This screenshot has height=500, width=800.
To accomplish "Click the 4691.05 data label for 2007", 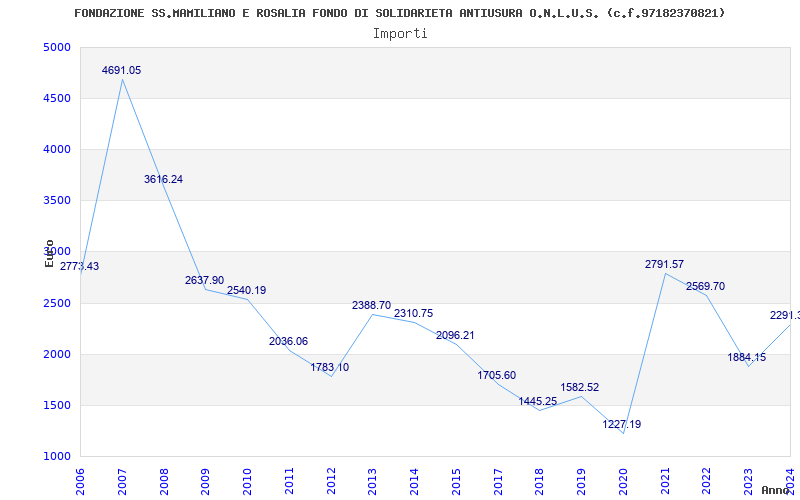I will click(121, 70).
